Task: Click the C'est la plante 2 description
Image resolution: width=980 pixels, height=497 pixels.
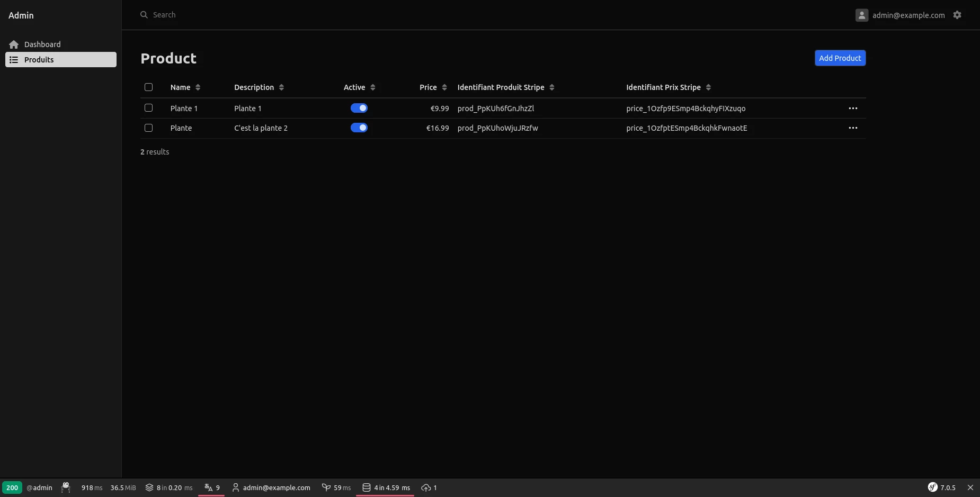Action: 261,128
